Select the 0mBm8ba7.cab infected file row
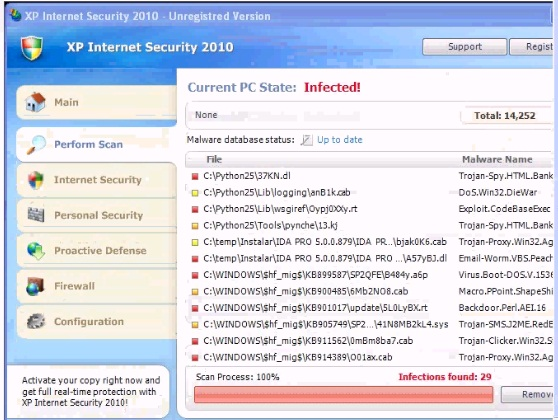This screenshot has height=420, width=558. pyautogui.click(x=369, y=341)
